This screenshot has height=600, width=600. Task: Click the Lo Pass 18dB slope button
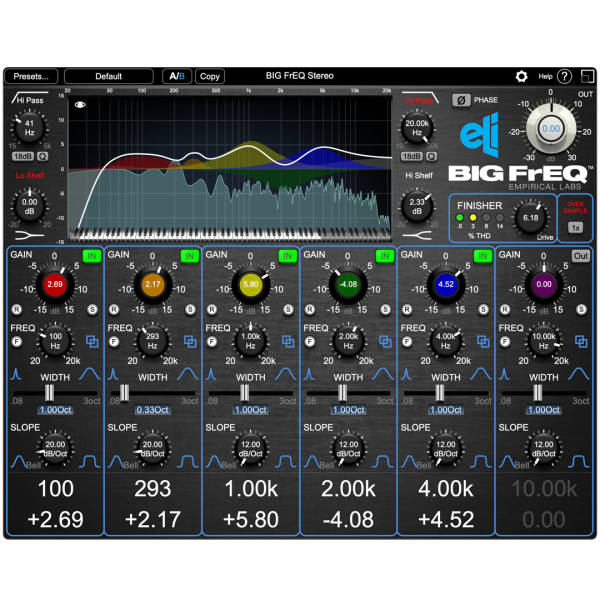pyautogui.click(x=412, y=156)
